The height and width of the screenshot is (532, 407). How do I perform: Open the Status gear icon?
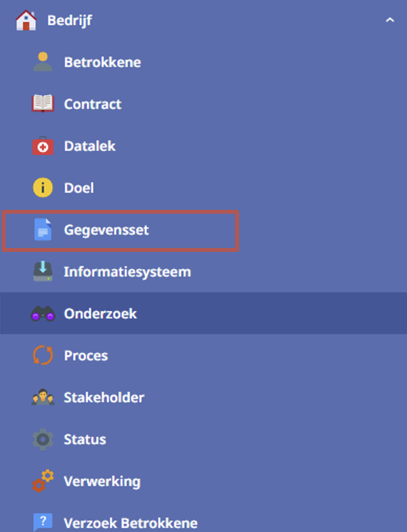coord(43,439)
